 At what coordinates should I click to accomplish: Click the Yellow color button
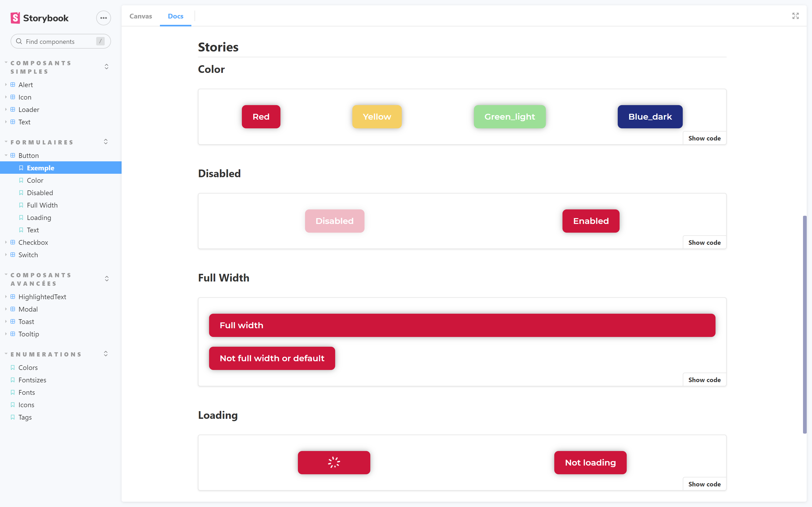pyautogui.click(x=377, y=117)
